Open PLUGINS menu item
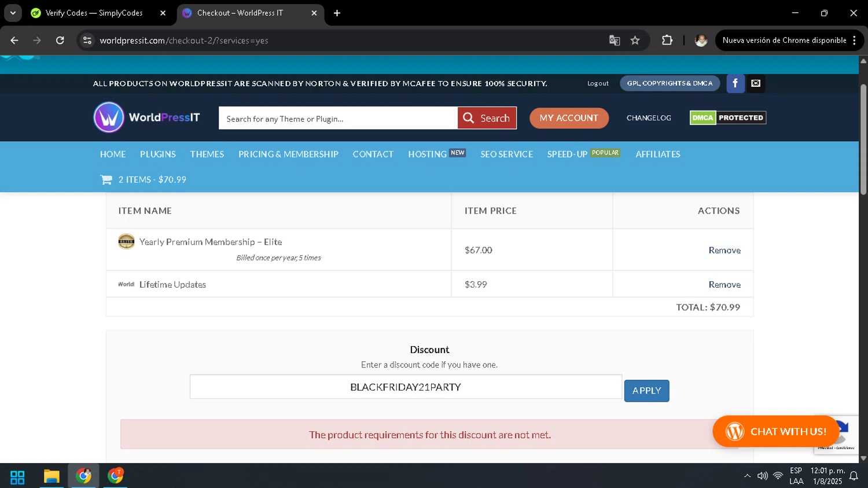 pos(157,154)
